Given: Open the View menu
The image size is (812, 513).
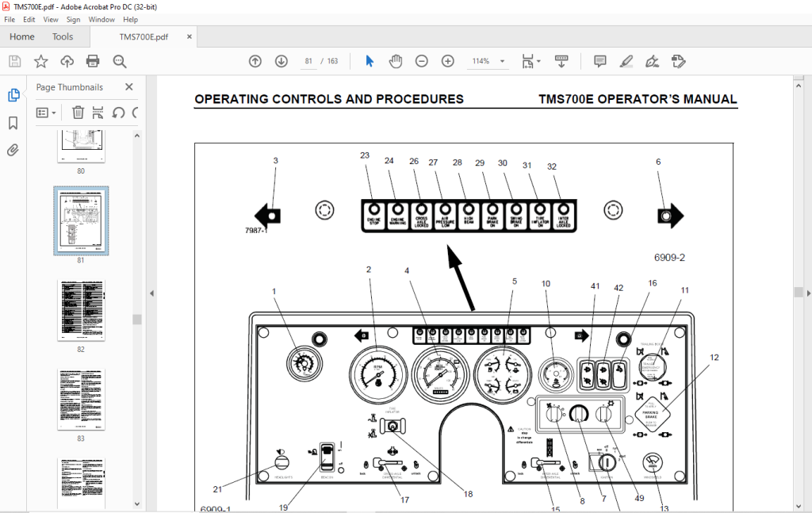Looking at the screenshot, I should pyautogui.click(x=51, y=20).
